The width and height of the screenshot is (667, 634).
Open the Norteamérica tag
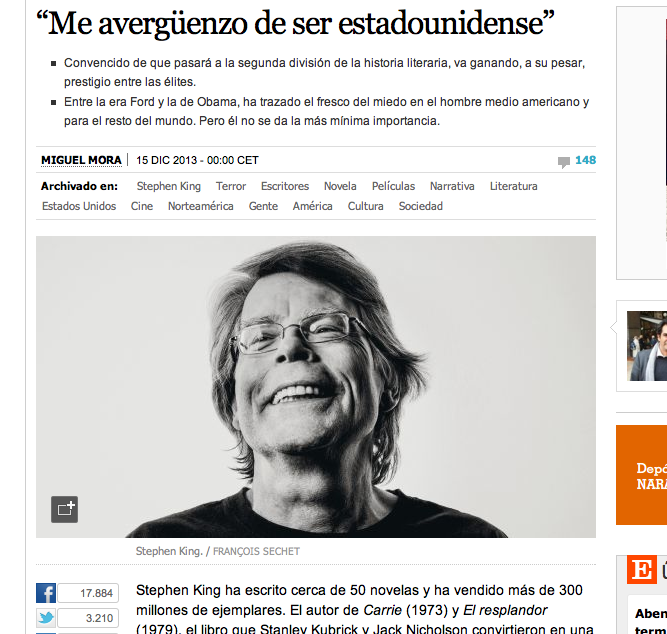(x=200, y=206)
